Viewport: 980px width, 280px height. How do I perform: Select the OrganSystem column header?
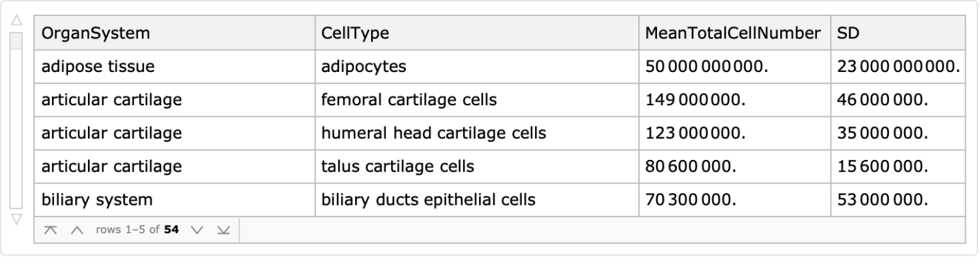pyautogui.click(x=96, y=33)
